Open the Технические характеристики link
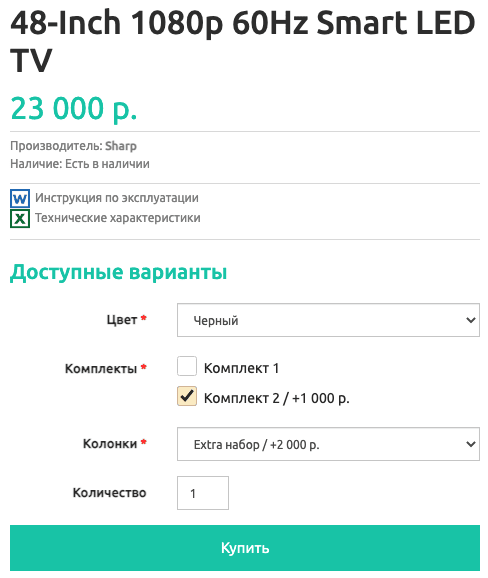This screenshot has width=488, height=578. (x=118, y=218)
